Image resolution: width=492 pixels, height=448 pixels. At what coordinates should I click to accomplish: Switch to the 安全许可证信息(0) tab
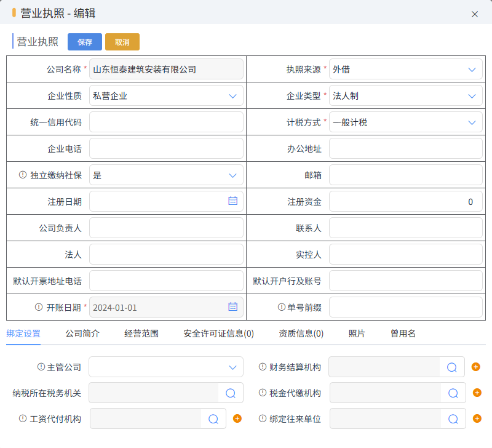tap(219, 334)
